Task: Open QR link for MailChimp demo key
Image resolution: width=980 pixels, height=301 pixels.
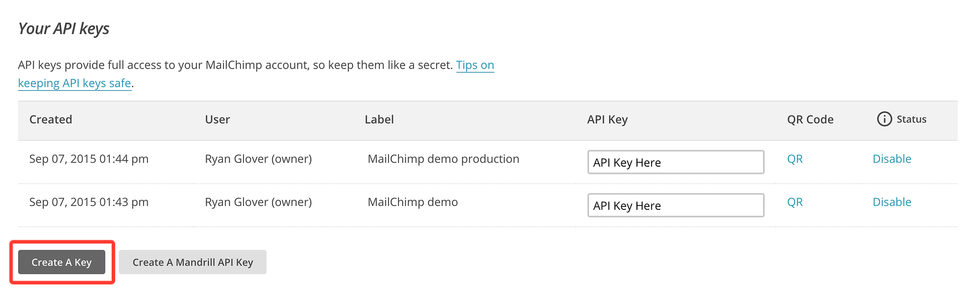Action: (795, 202)
